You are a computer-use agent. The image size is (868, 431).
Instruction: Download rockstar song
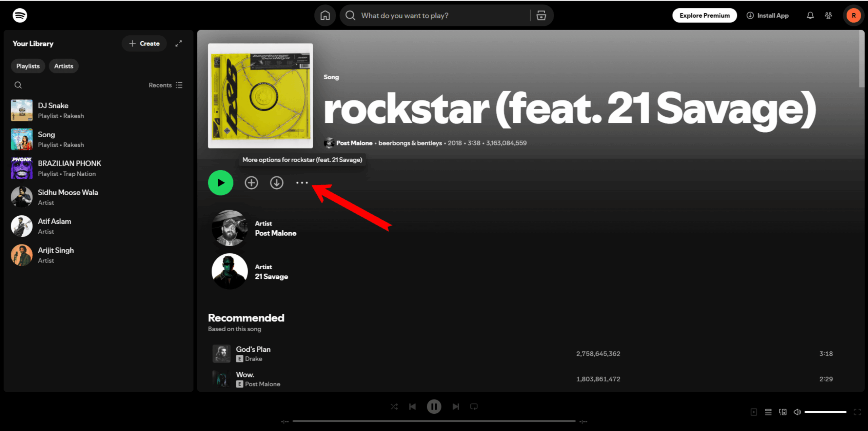[277, 183]
